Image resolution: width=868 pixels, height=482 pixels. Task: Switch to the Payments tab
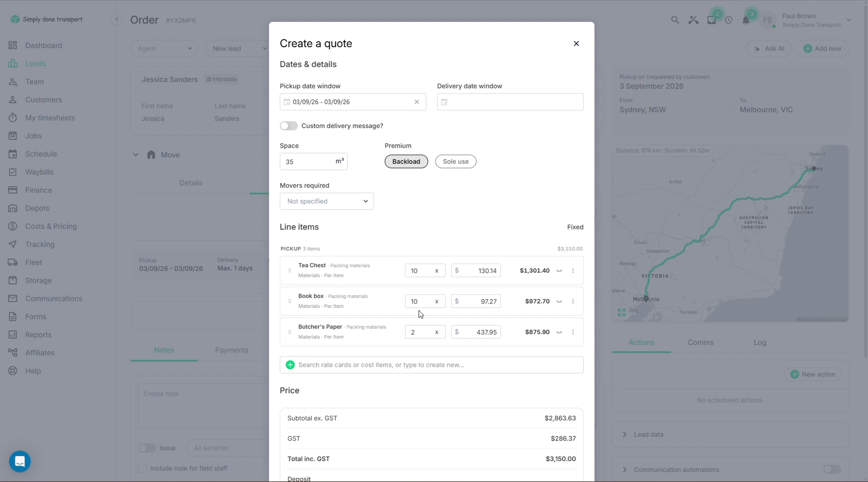click(x=232, y=350)
